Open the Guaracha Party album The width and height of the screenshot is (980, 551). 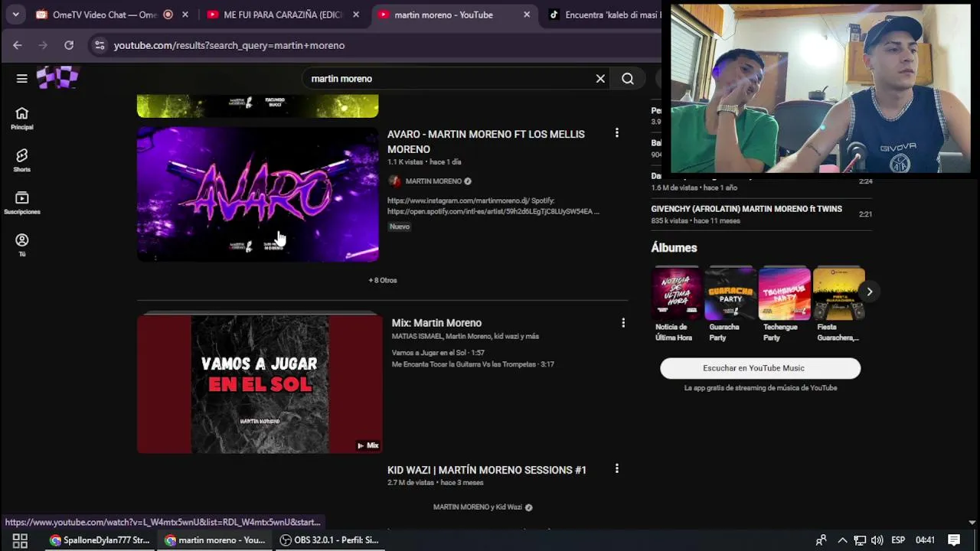point(730,305)
